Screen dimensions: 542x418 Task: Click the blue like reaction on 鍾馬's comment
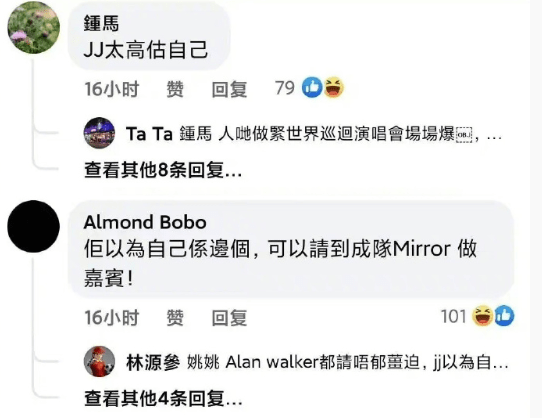(312, 87)
